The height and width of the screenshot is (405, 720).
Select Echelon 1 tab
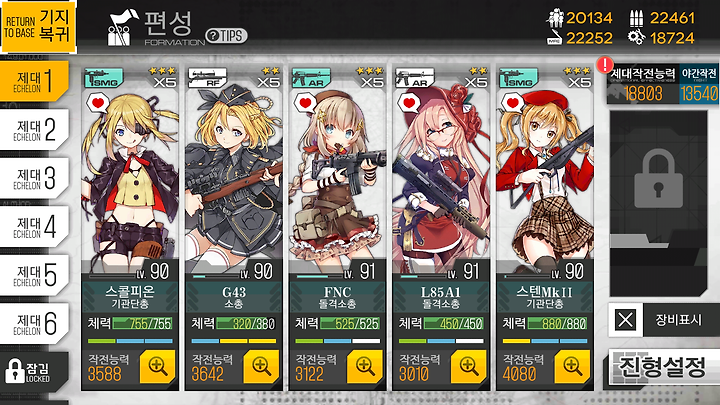(x=34, y=81)
